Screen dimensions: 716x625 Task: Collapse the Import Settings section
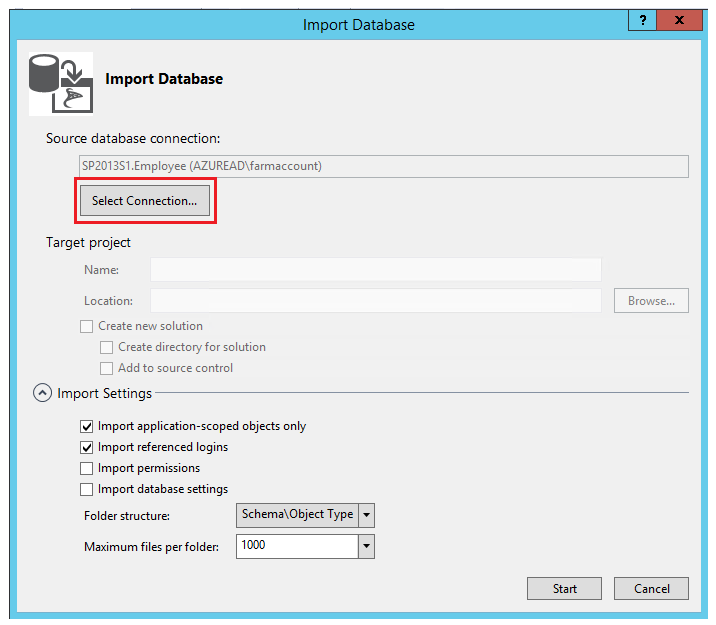[42, 393]
